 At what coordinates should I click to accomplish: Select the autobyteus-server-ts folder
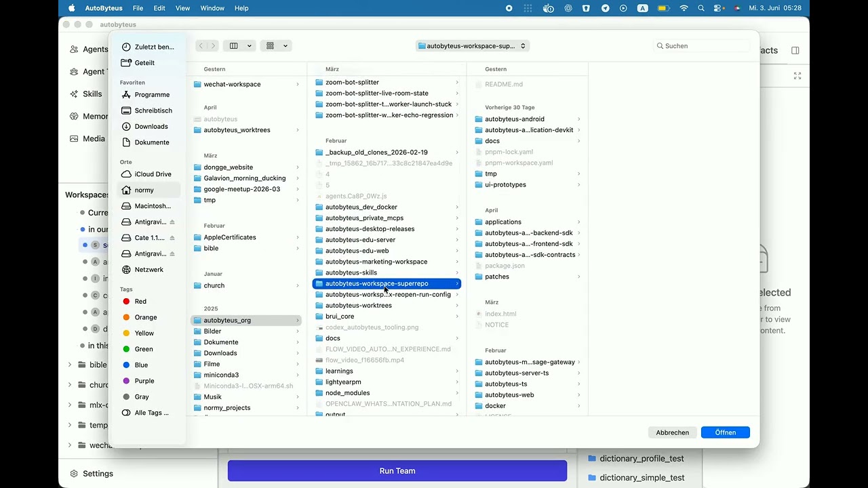(528, 373)
